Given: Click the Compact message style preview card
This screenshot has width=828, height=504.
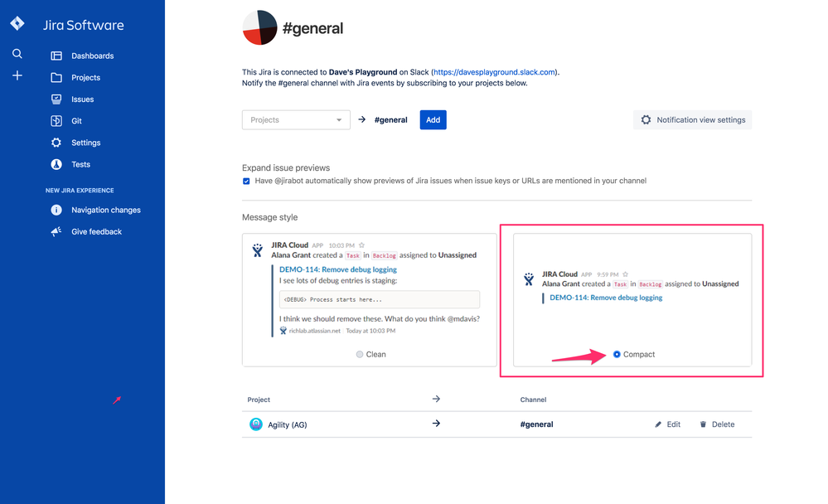Looking at the screenshot, I should (632, 300).
